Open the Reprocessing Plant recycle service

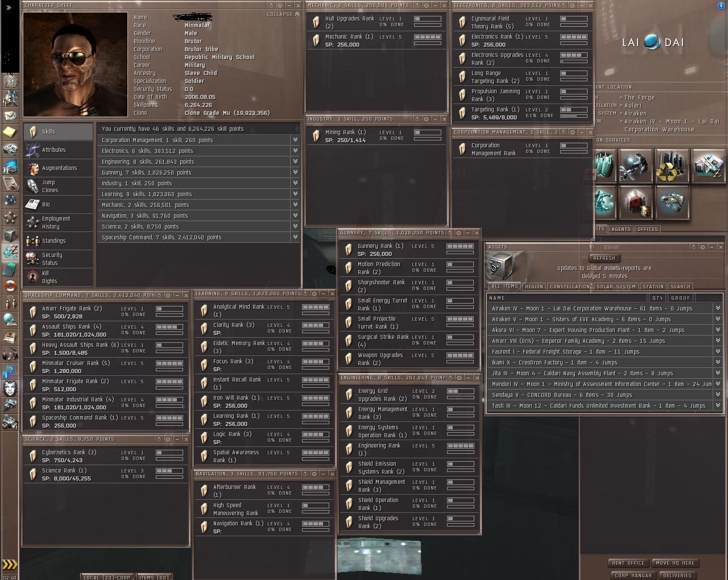click(672, 166)
